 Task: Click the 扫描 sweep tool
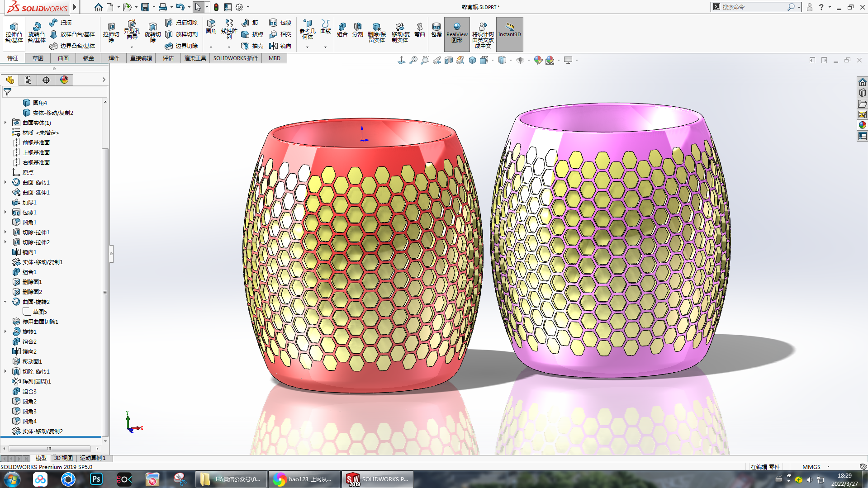click(x=60, y=22)
